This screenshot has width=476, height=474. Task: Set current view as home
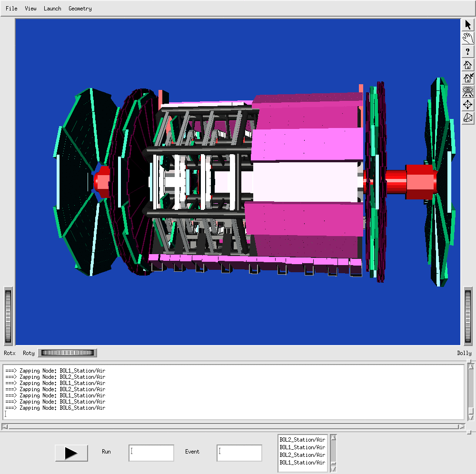coord(468,78)
